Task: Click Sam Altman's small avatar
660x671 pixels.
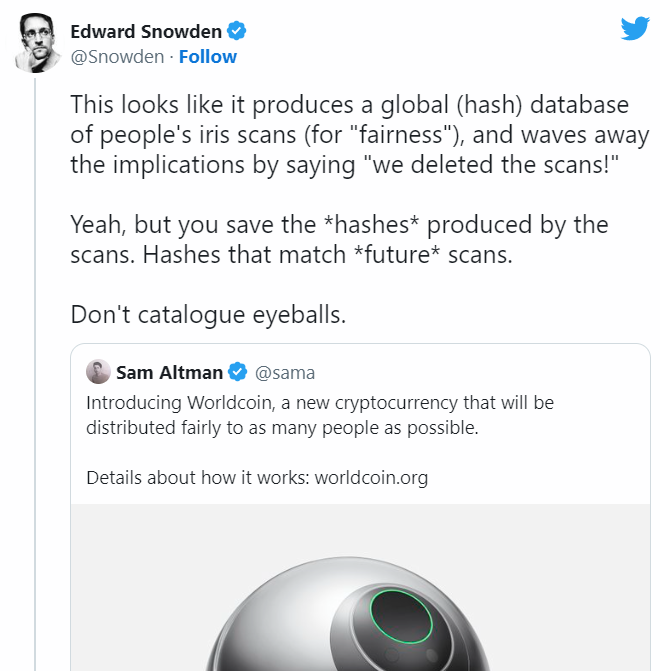Action: [98, 372]
